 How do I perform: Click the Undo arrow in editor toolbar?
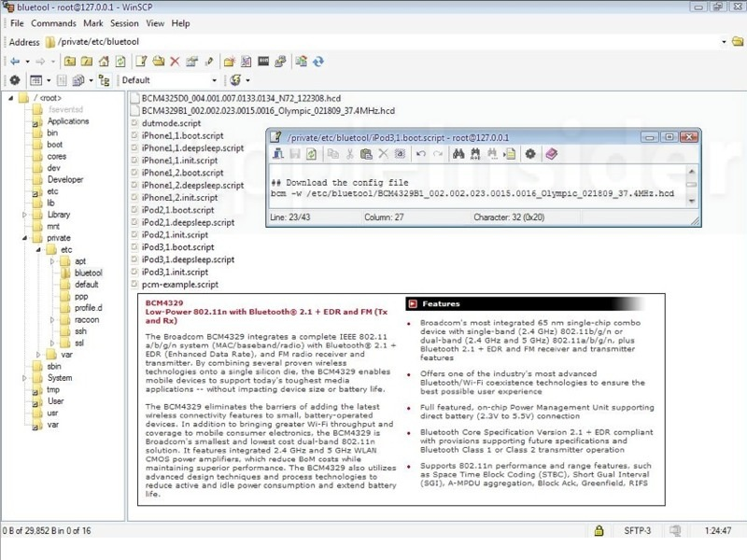(421, 154)
